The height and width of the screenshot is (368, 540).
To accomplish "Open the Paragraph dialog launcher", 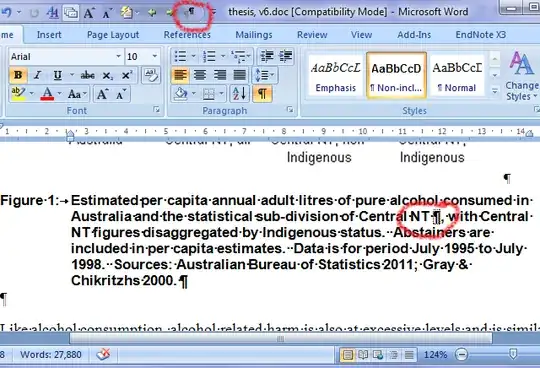I will (x=290, y=110).
